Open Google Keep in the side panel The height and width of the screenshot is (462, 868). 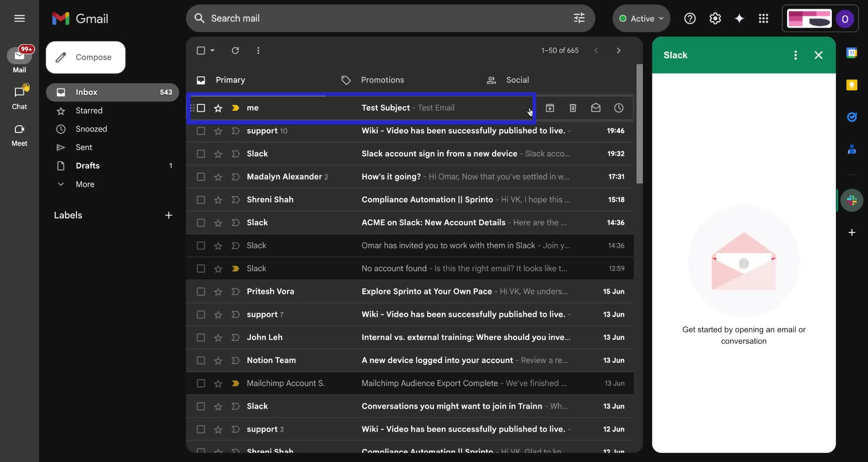[853, 85]
